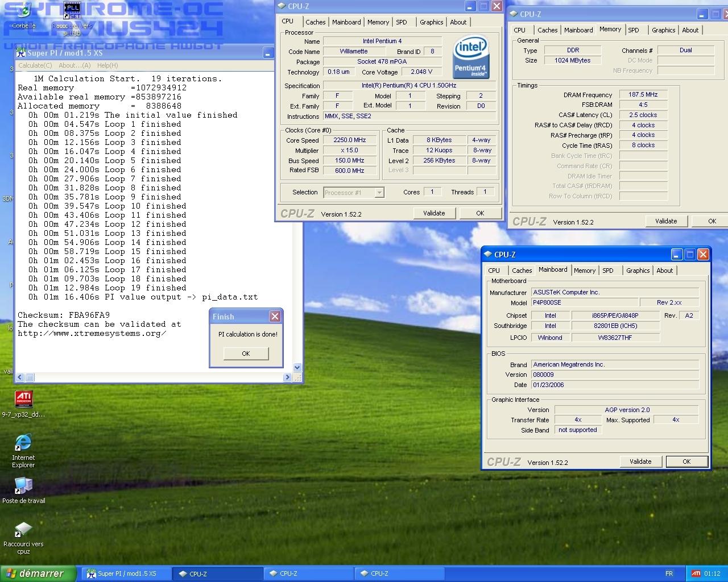Select SPD tab in the Mainboard window
The image size is (728, 582).
[608, 271]
